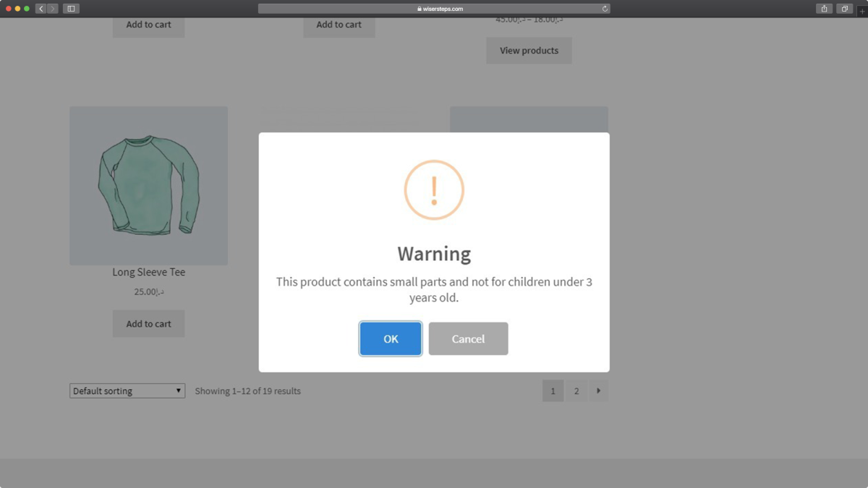Viewport: 868px width, 488px height.
Task: Go forward using Safari's forward arrow
Action: coord(53,9)
